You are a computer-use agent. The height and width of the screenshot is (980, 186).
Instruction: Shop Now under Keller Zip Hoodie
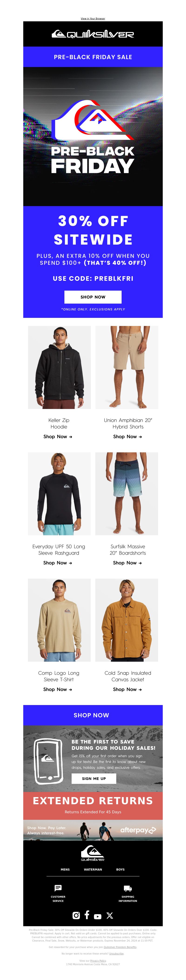coord(58,436)
